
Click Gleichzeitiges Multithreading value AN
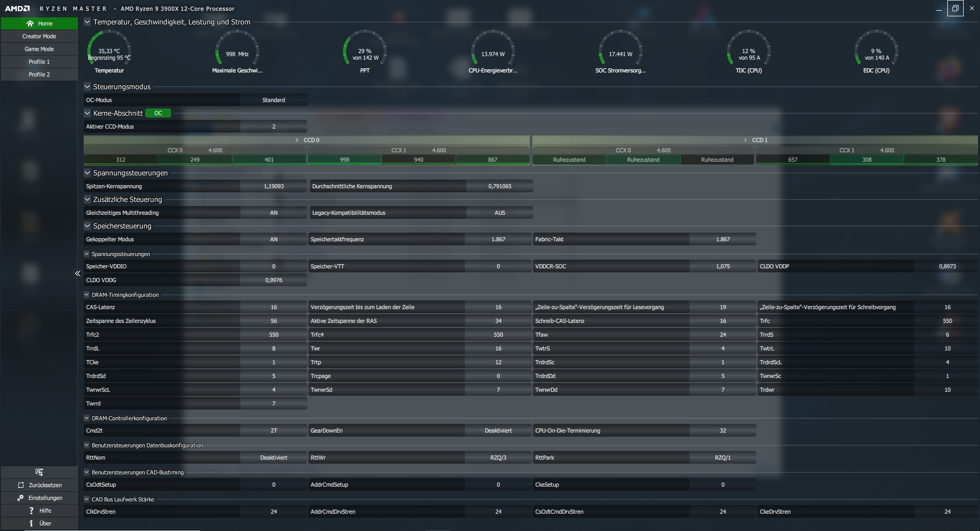[x=274, y=213]
